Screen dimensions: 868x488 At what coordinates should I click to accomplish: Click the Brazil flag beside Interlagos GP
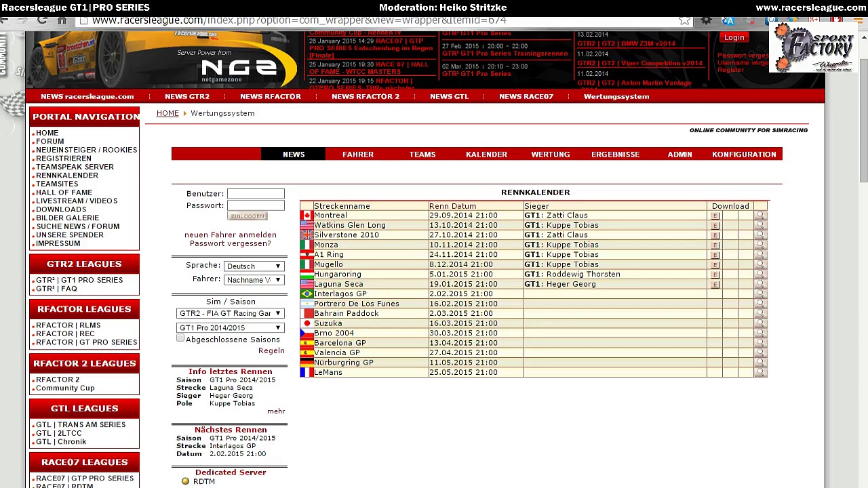click(307, 294)
